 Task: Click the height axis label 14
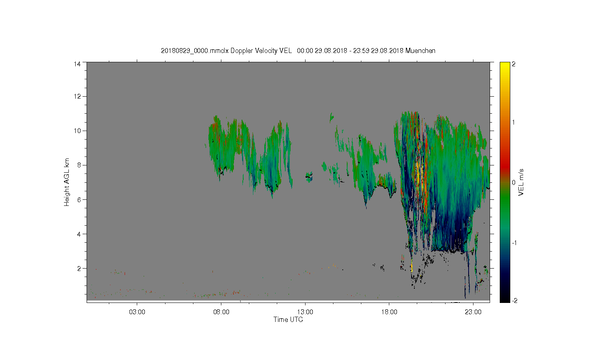pyautogui.click(x=77, y=64)
